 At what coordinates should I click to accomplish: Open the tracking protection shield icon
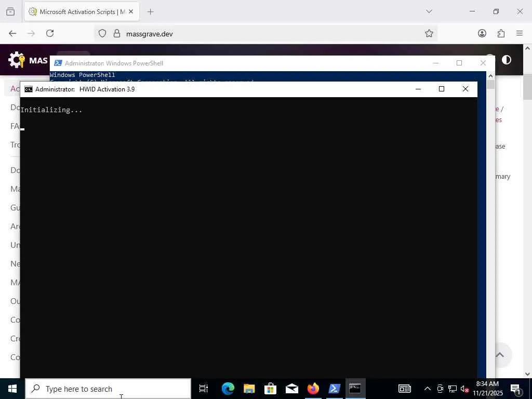(x=102, y=34)
